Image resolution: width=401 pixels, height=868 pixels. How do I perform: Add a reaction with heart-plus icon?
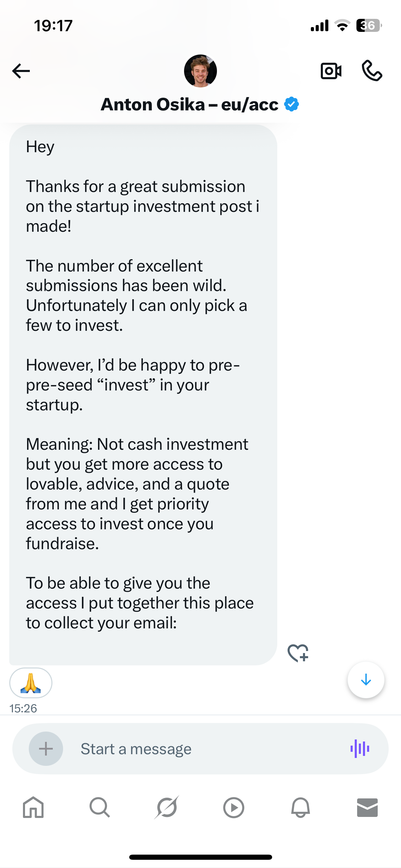point(298,653)
